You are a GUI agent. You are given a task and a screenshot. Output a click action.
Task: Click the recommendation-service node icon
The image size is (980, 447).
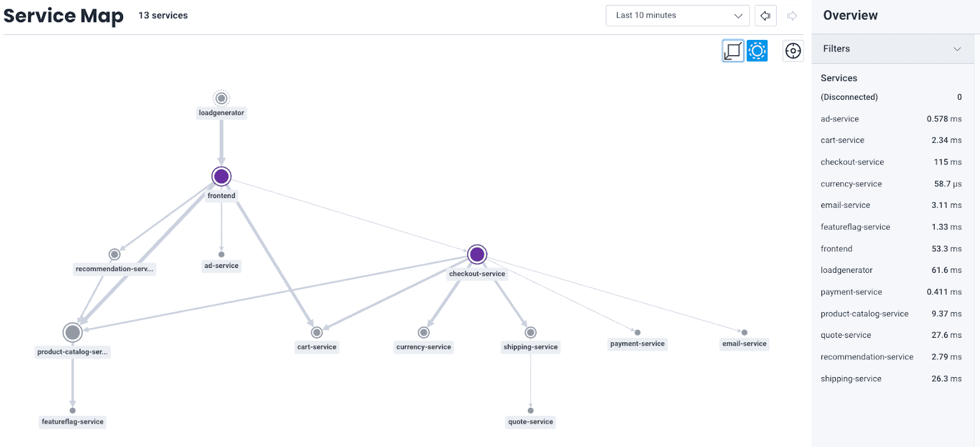tap(115, 254)
